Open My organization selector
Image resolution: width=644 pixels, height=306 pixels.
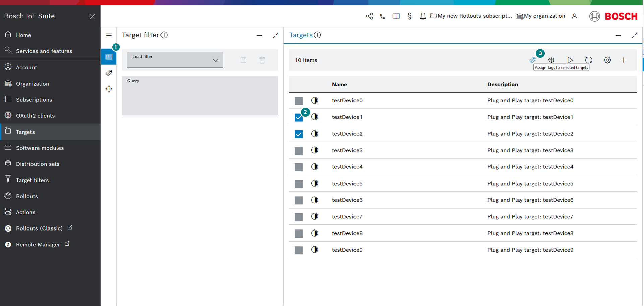(541, 16)
